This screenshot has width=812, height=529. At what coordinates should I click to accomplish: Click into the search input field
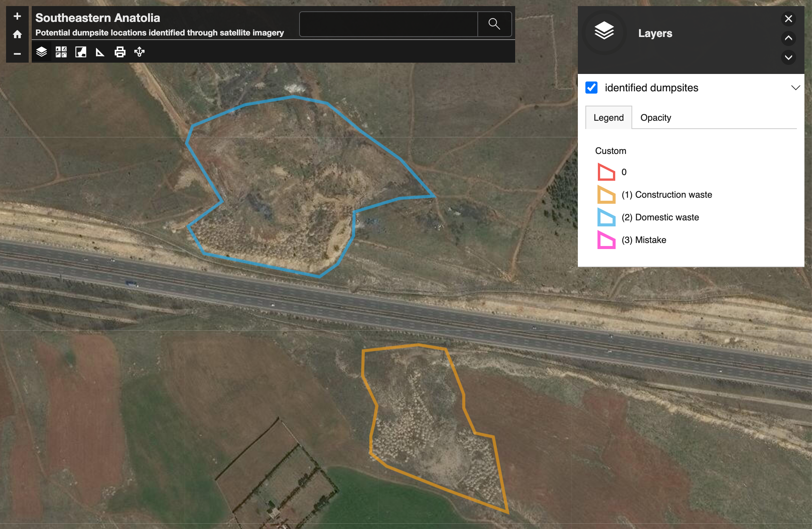pyautogui.click(x=388, y=24)
